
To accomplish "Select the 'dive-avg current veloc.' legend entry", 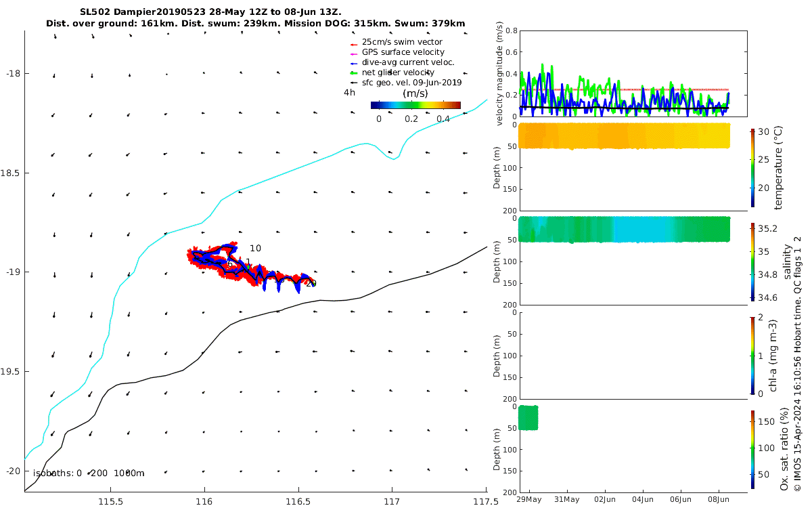I will (401, 62).
